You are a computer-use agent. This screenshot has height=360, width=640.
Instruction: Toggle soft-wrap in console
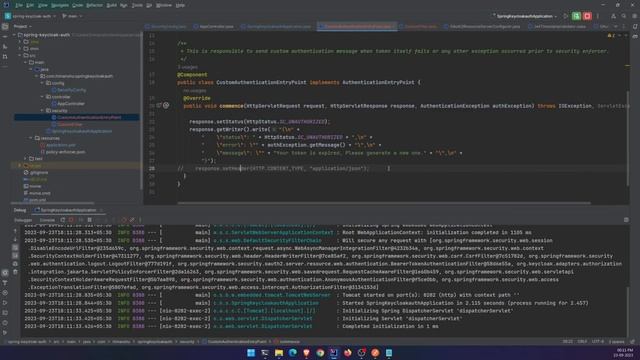pos(15,248)
